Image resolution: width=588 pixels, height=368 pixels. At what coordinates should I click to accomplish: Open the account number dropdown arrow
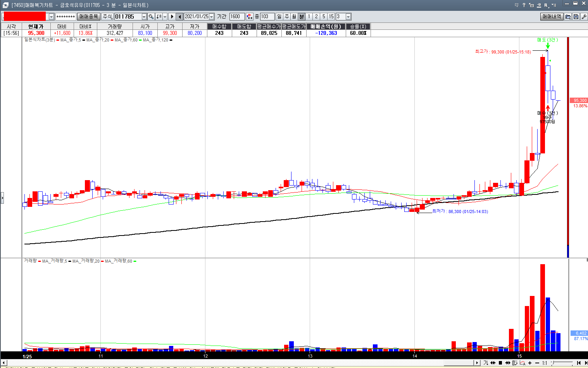[51, 17]
